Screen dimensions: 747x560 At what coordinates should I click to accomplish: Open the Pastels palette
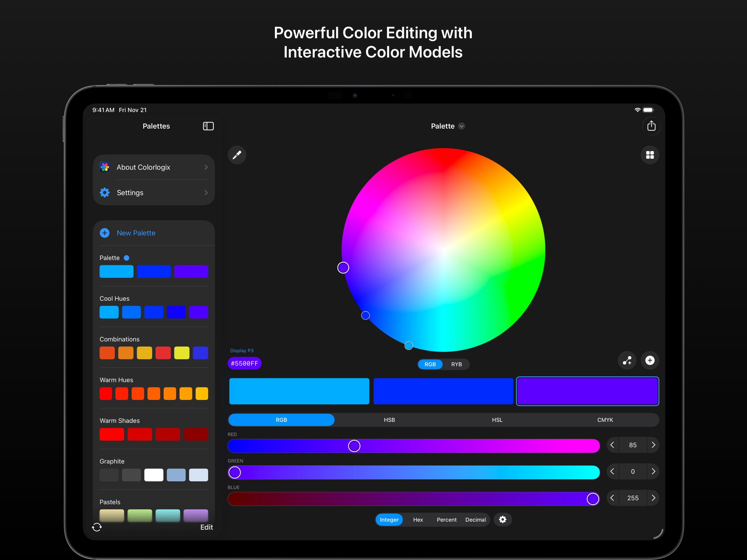coord(154,510)
